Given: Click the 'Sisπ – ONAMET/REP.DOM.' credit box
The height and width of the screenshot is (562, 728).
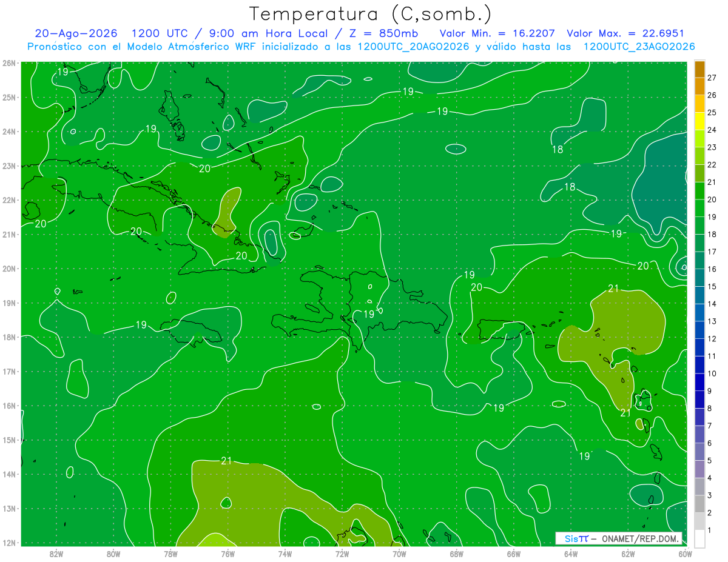Looking at the screenshot, I should [619, 538].
